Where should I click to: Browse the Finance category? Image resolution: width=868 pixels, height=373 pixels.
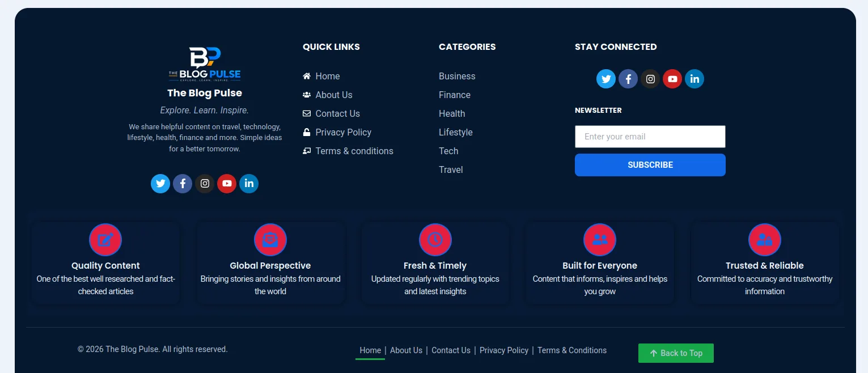[x=455, y=95]
